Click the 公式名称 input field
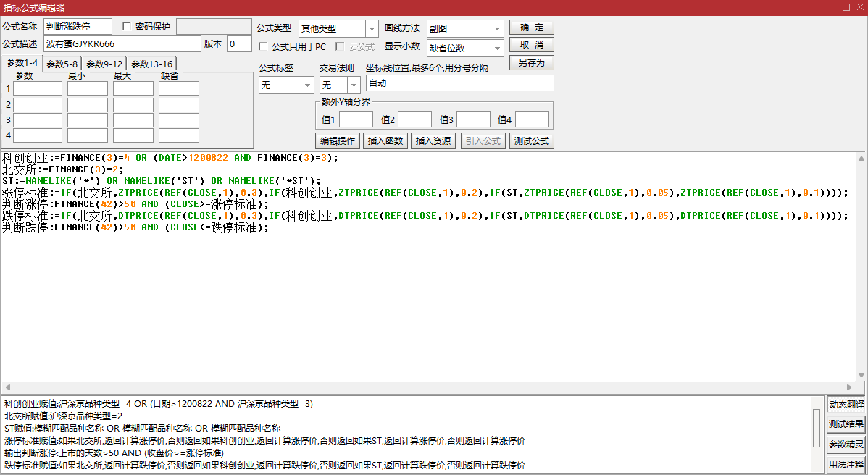This screenshot has height=475, width=868. pos(78,26)
